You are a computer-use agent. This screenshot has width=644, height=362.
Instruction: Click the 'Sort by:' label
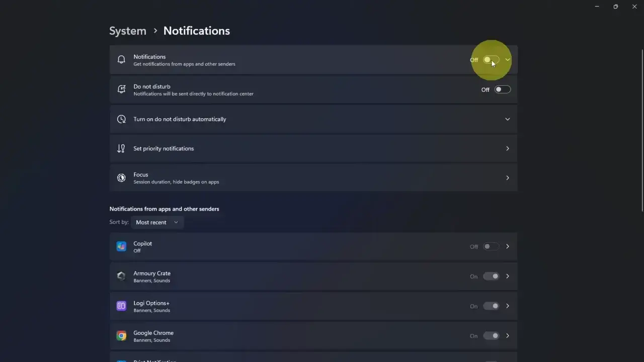[119, 222]
